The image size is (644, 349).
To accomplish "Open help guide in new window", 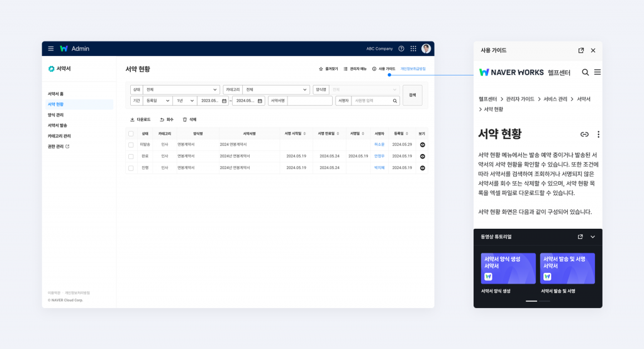I will 580,50.
